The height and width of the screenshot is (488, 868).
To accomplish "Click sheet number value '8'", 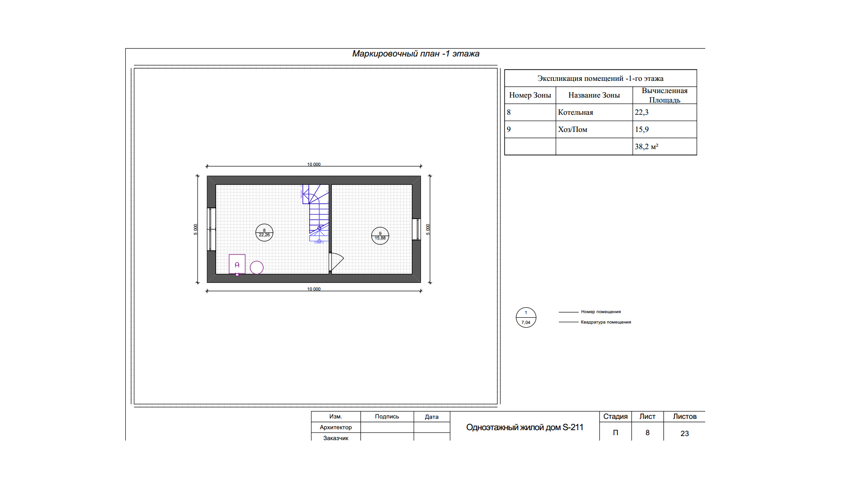I will pyautogui.click(x=647, y=433).
